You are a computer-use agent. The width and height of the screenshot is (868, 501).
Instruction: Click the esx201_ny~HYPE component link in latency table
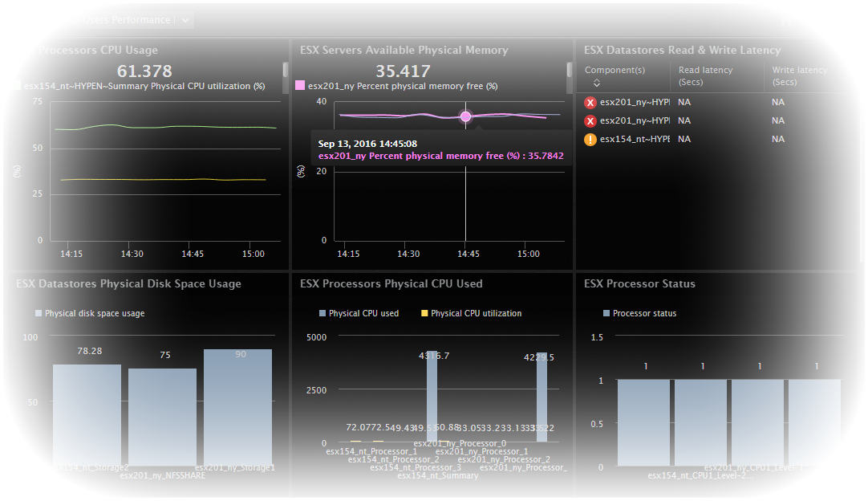coord(634,102)
